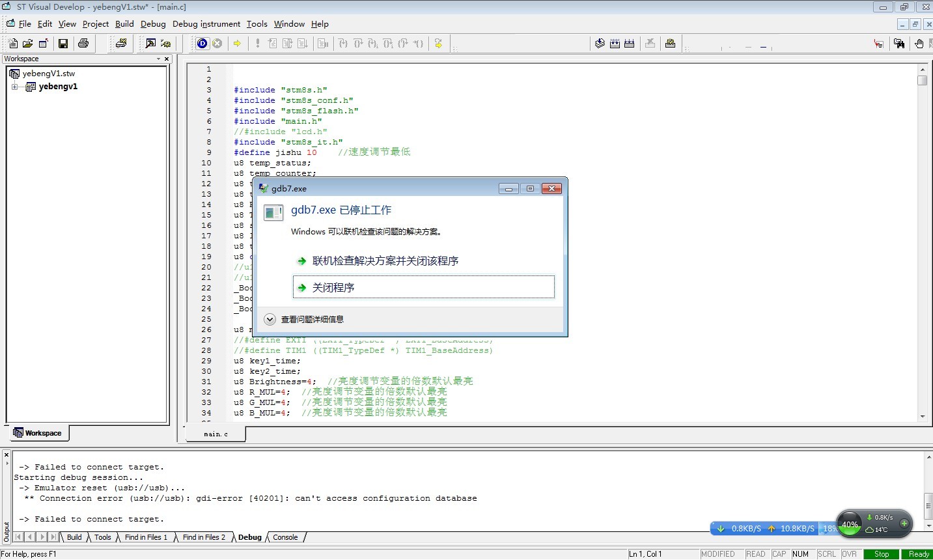Click the output panel scroll up arrow
This screenshot has height=560, width=933.
point(928,457)
